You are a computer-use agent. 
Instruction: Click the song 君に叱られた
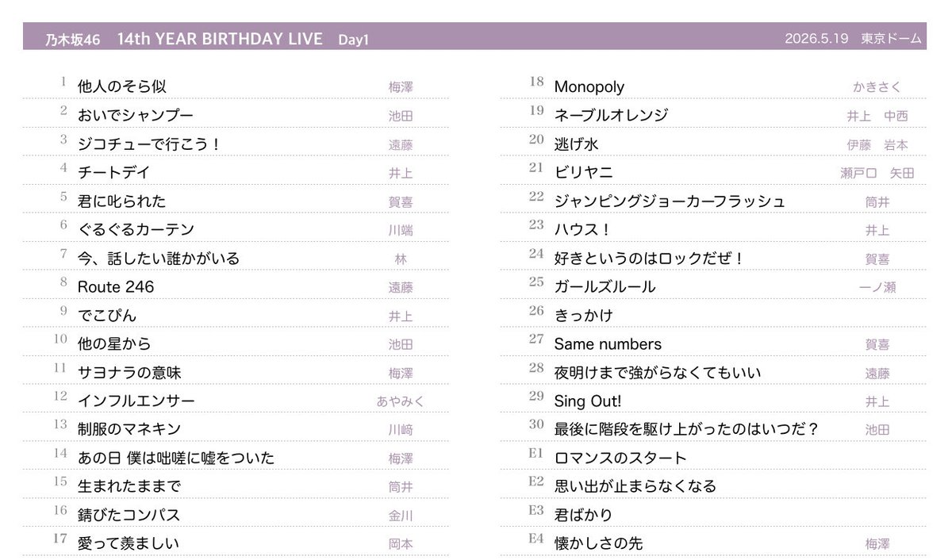coord(121,201)
